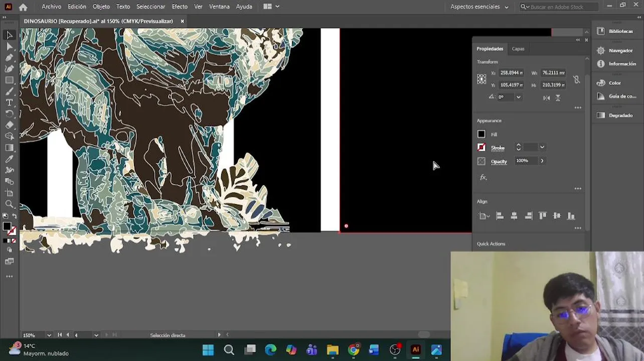
Task: Open the Edit Toolbar three dots
Action: point(9,276)
